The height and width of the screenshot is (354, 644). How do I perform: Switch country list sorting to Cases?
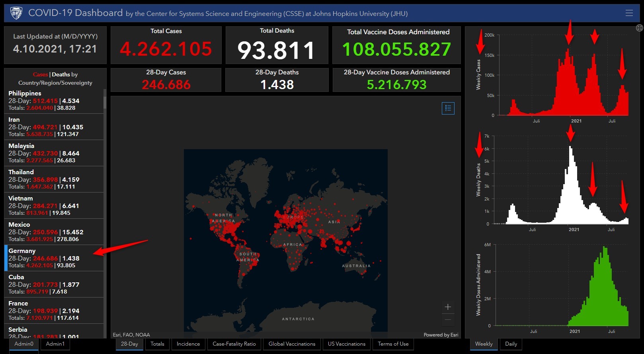pyautogui.click(x=40, y=74)
